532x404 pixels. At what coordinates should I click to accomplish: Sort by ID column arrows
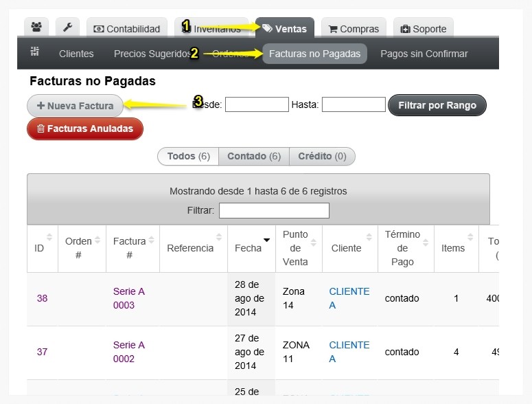click(x=49, y=236)
